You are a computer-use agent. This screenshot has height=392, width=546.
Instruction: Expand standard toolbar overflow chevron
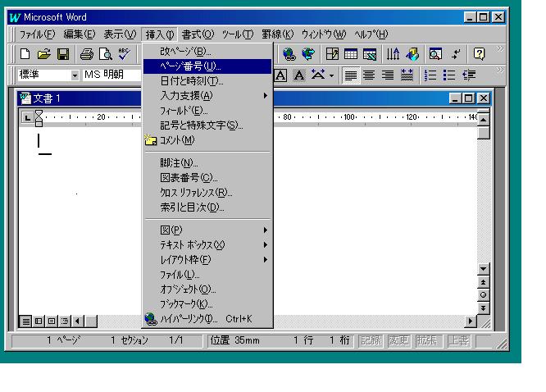(500, 48)
